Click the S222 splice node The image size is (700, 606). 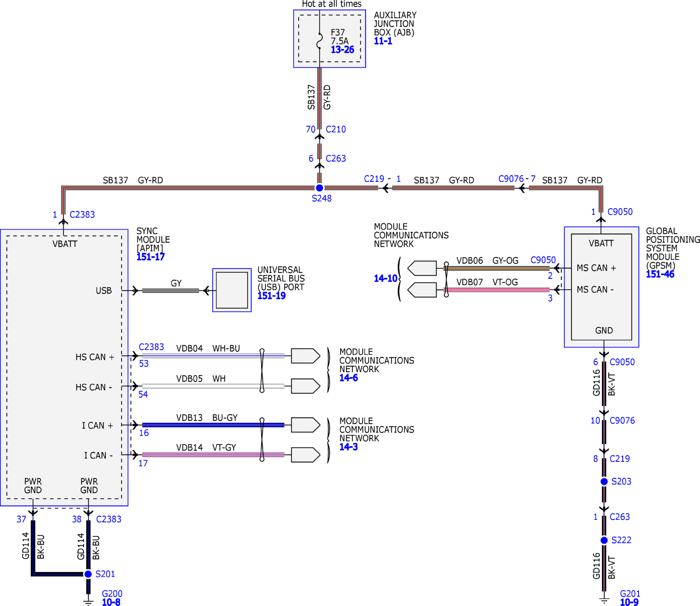point(604,540)
